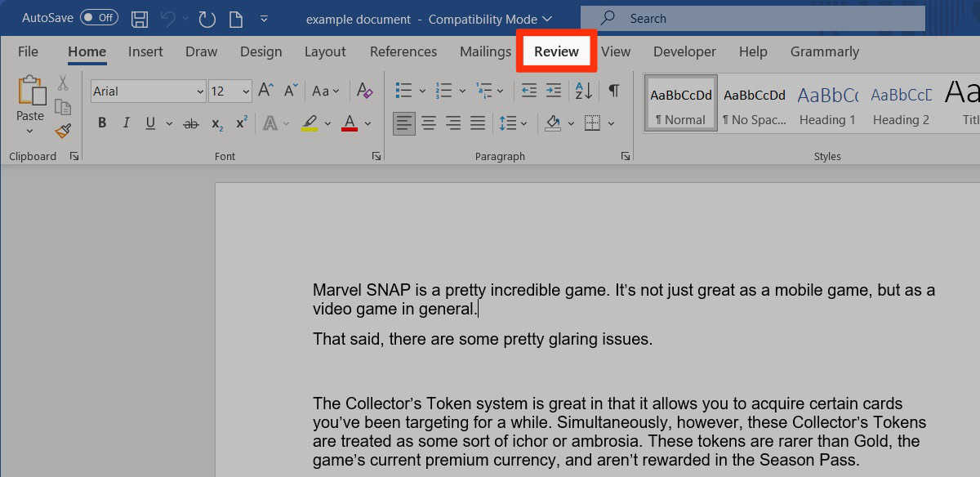Image resolution: width=980 pixels, height=477 pixels.
Task: Justify the paragraph text
Action: [x=478, y=123]
